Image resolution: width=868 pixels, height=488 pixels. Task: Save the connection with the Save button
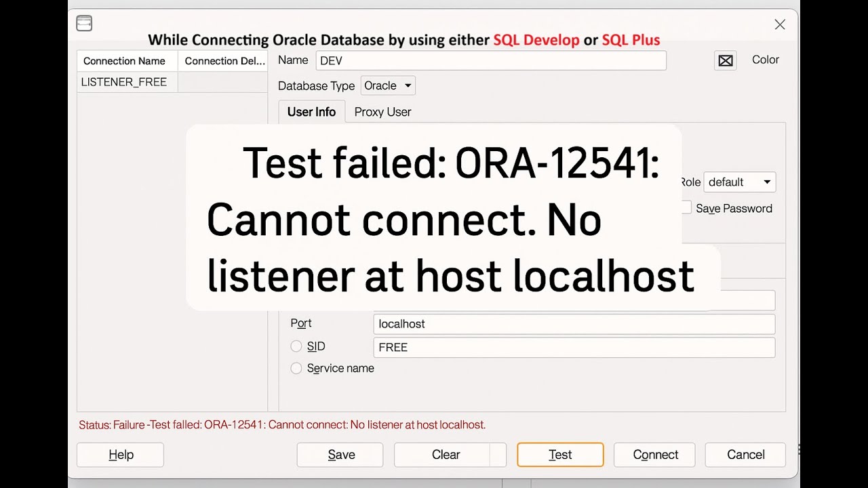click(340, 455)
